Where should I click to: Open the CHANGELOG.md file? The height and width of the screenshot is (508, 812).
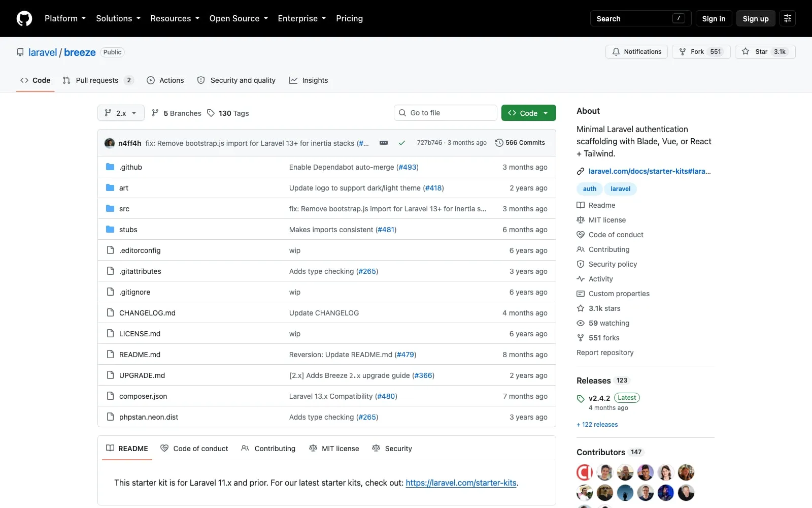point(147,313)
